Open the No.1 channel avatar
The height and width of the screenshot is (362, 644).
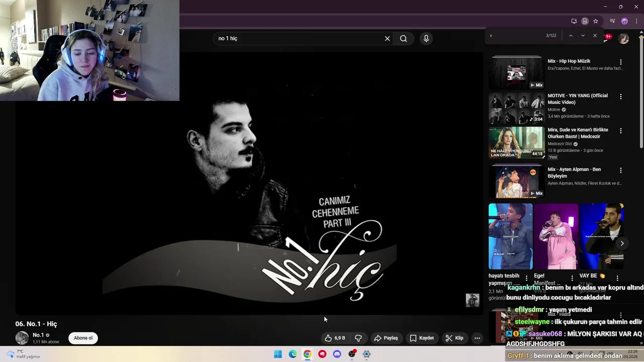point(22,338)
